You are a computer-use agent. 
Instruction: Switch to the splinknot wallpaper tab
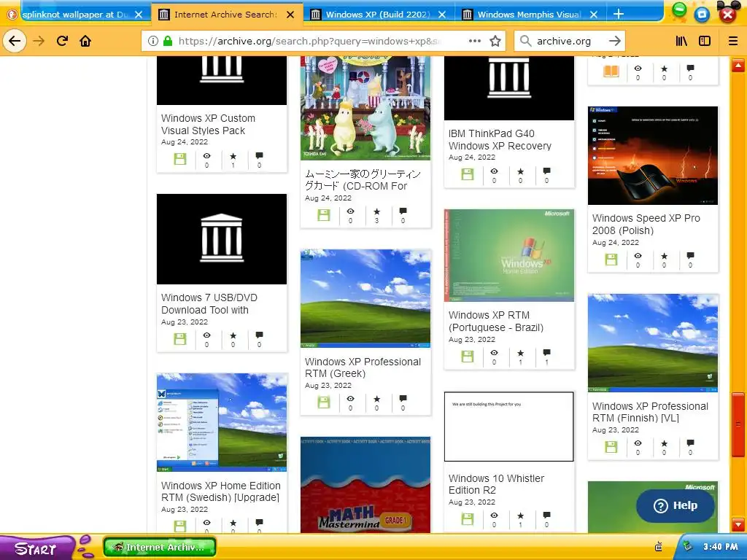click(75, 15)
